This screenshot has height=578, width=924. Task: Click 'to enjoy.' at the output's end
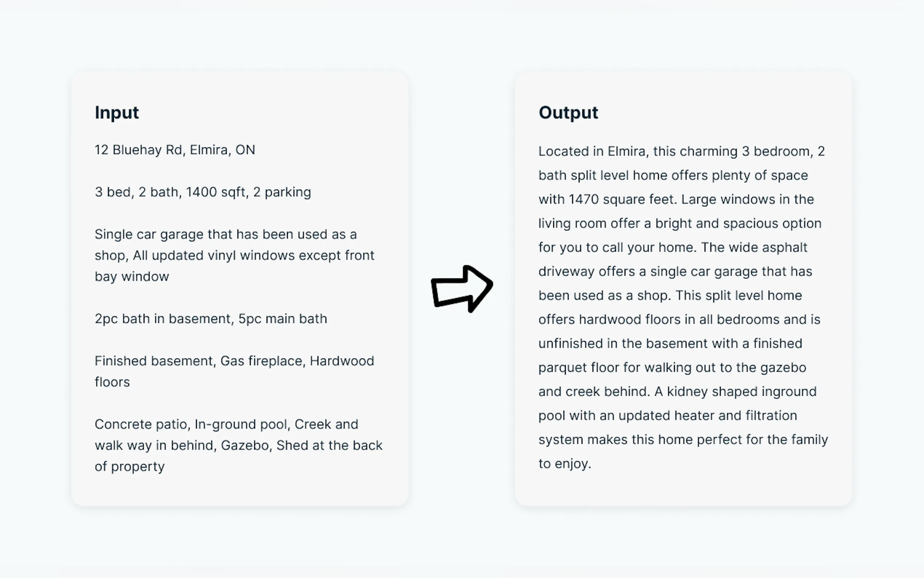[x=565, y=464]
